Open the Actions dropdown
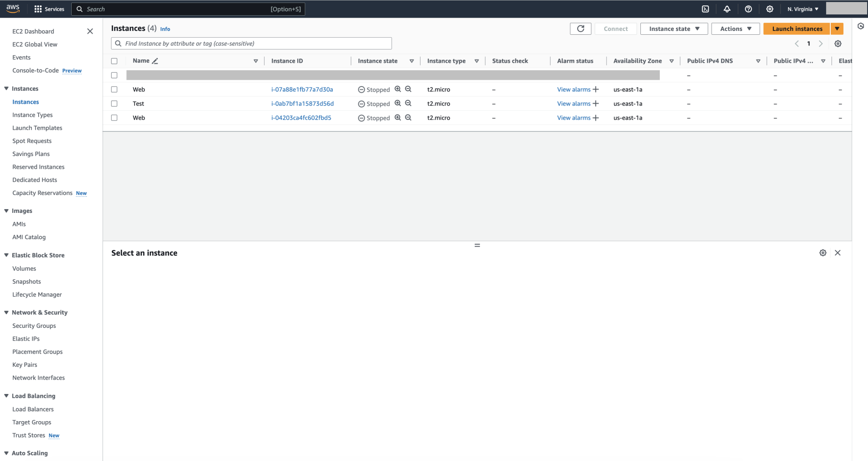Screen dimensions: 868x461 [735, 28]
